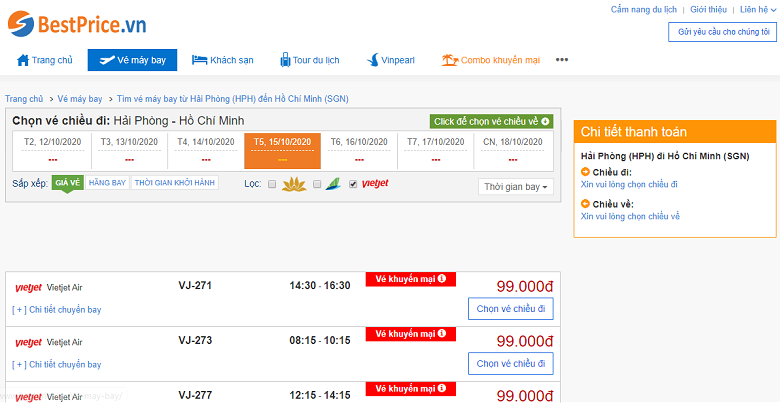The width and height of the screenshot is (780, 403).
Task: Open the Vinpearl section
Action: 390,60
